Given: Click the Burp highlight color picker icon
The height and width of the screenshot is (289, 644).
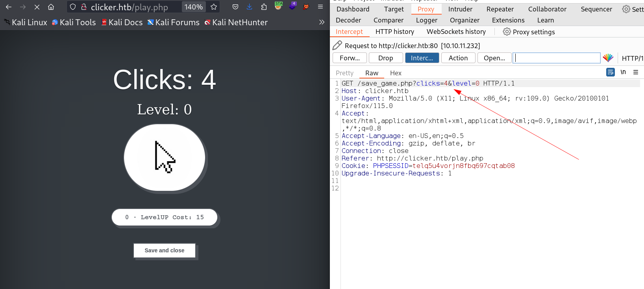Looking at the screenshot, I should point(608,58).
